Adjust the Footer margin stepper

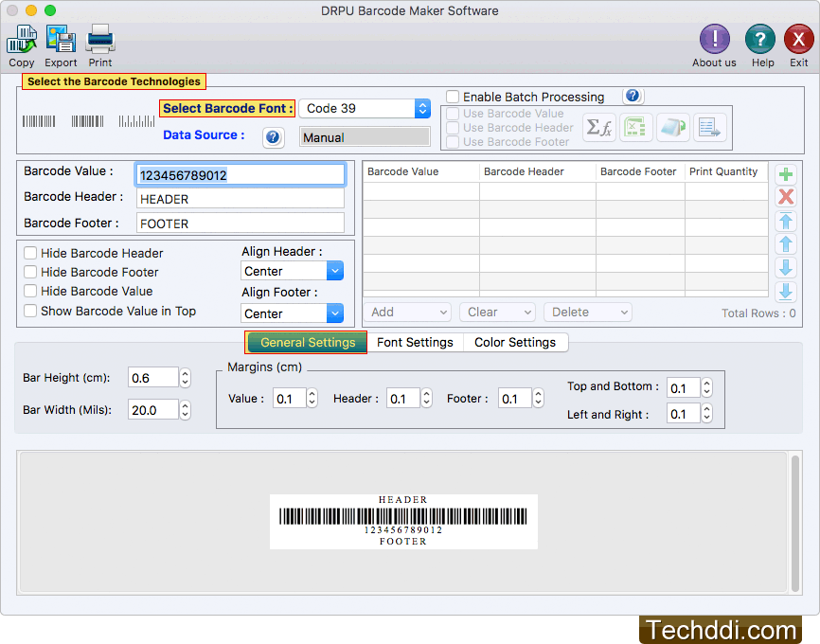tap(538, 398)
